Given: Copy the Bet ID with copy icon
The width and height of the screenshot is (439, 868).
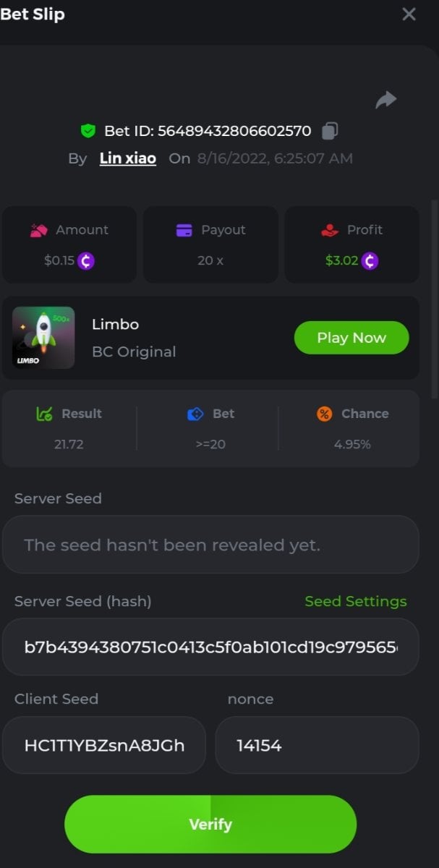Looking at the screenshot, I should click(x=330, y=131).
